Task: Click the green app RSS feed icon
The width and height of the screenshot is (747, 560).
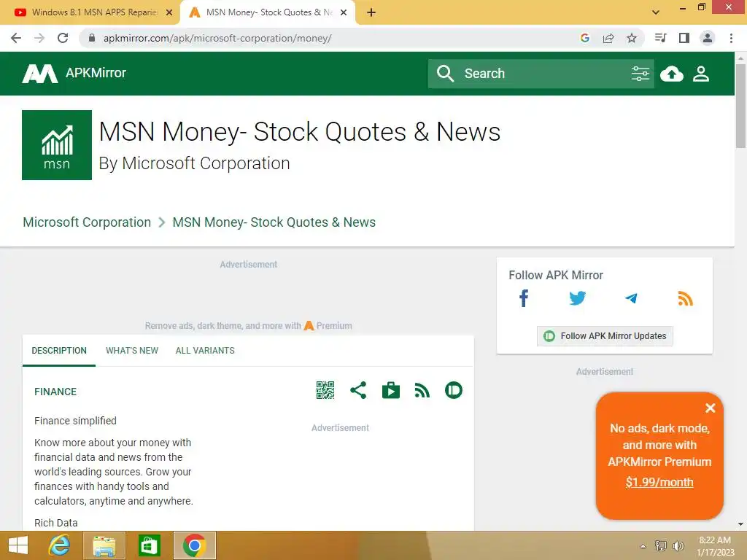Action: pos(422,391)
